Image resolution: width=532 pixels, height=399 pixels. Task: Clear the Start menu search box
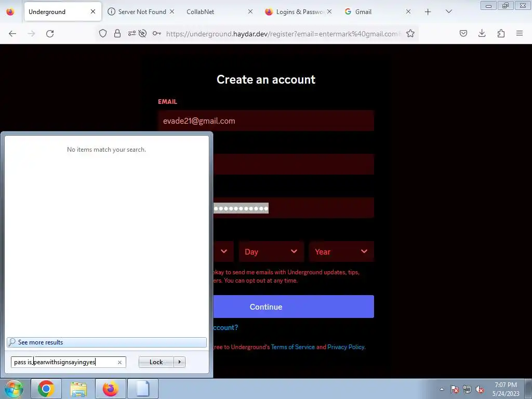(119, 362)
